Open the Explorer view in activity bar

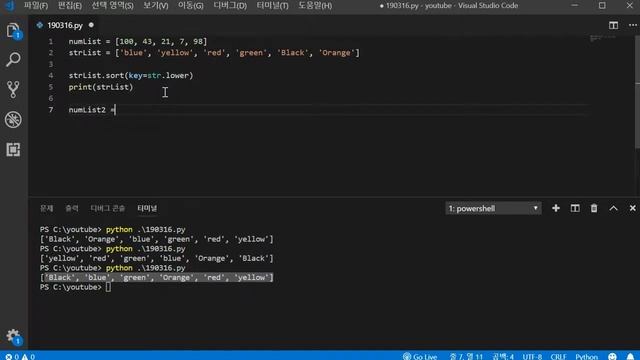[13, 31]
